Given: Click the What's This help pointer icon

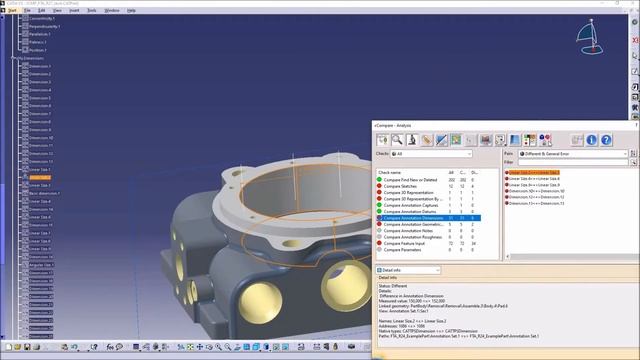Looking at the screenshot, I should pos(94,347).
